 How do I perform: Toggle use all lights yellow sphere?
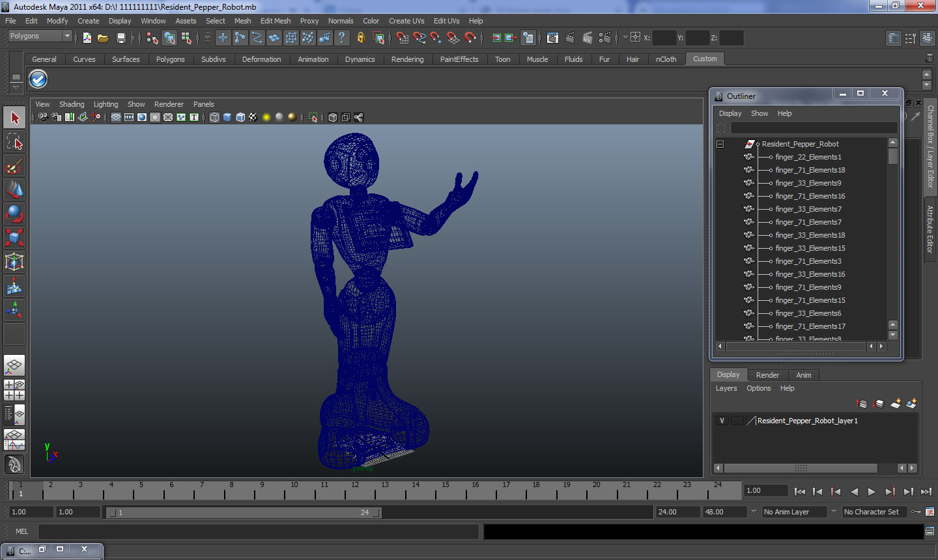point(266,117)
